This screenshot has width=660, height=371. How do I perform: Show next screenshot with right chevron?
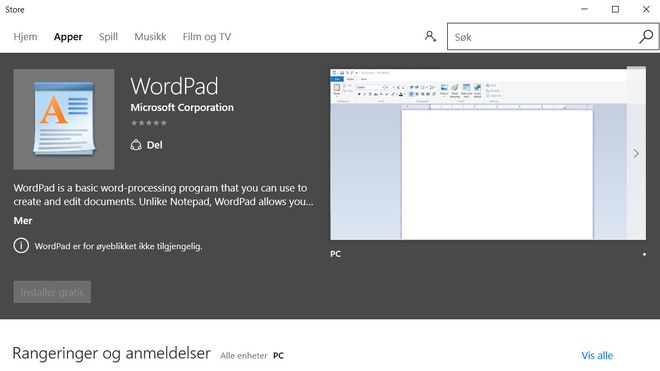[x=636, y=153]
